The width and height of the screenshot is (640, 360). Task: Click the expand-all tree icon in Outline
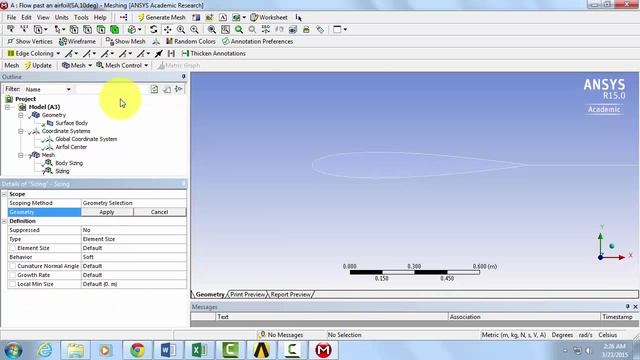coord(179,89)
